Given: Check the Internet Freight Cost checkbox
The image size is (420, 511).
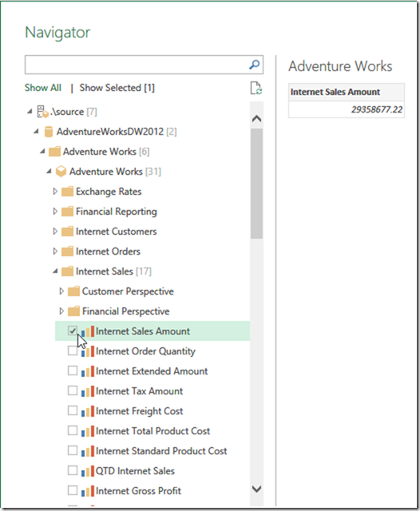Looking at the screenshot, I should 73,410.
